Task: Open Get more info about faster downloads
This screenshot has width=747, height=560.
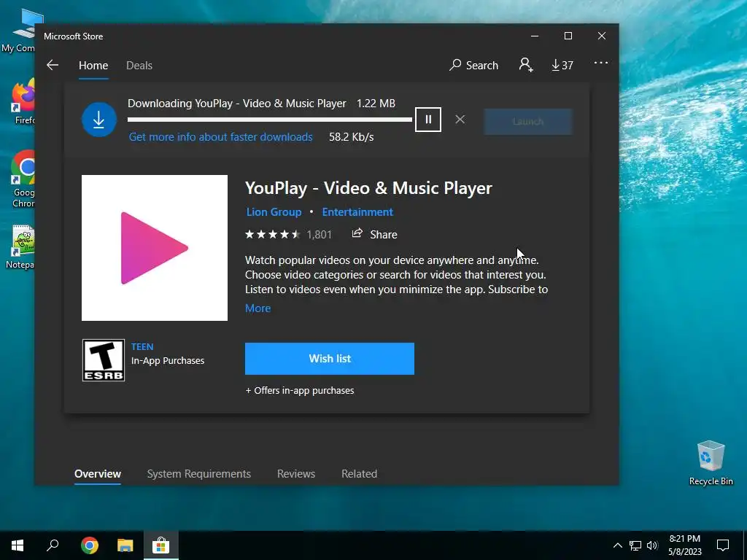Action: click(x=220, y=137)
